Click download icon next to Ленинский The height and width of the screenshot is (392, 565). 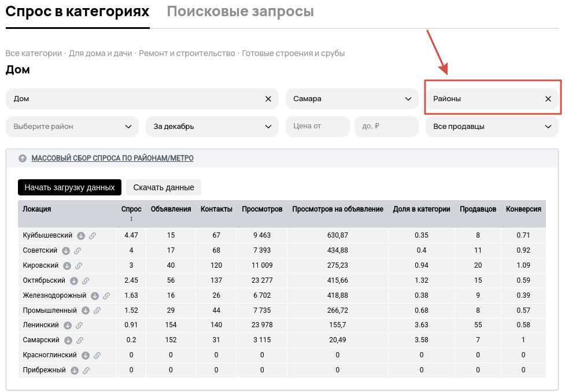[68, 326]
